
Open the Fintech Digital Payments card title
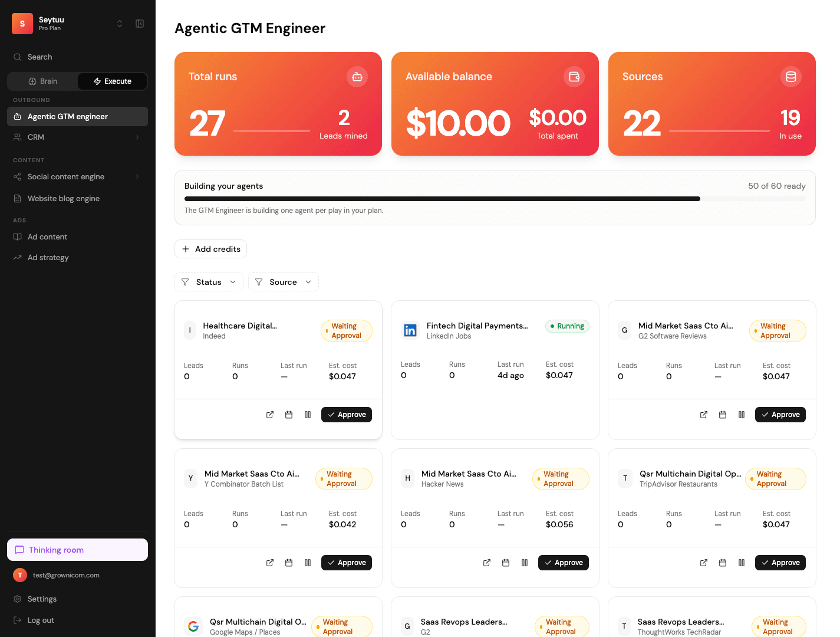pos(477,326)
